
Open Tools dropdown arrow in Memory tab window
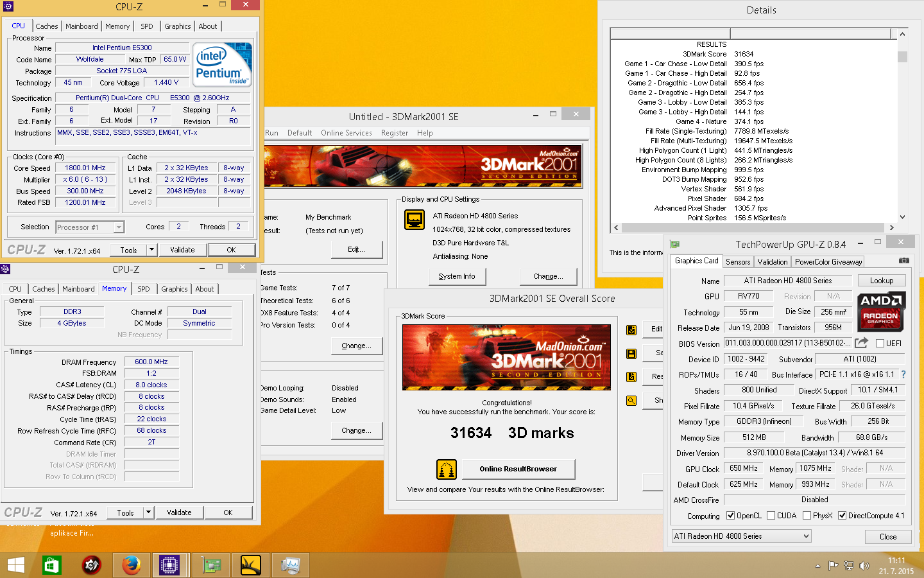point(148,512)
